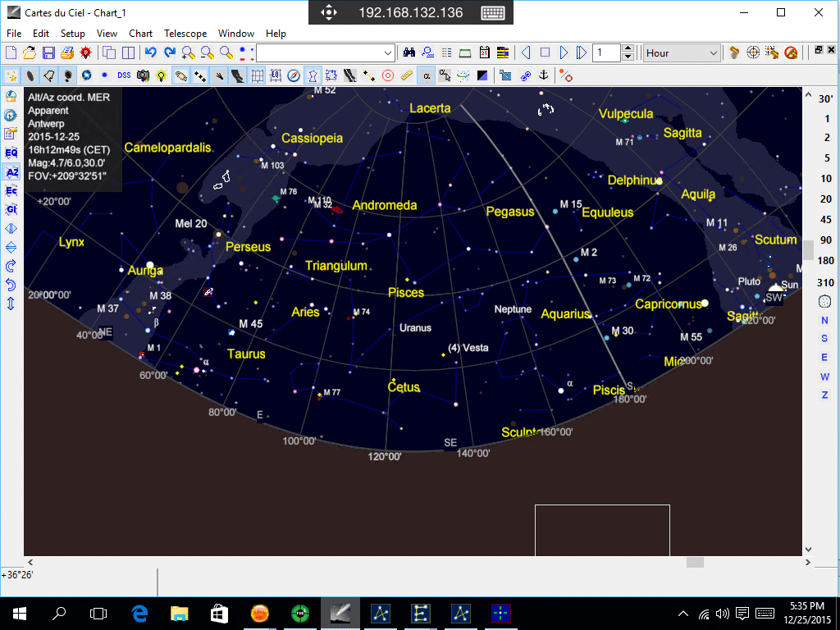Screen dimensions: 840x630
Task: Open the binoculars search tool
Action: pyautogui.click(x=410, y=52)
